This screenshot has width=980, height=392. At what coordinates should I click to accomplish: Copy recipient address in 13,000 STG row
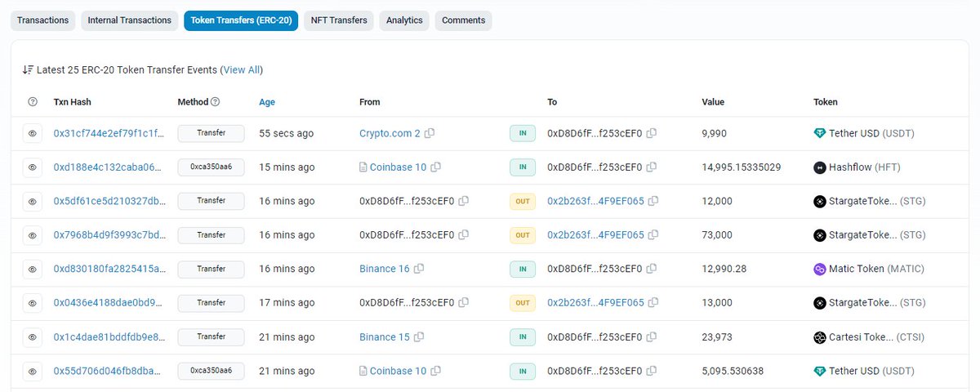[x=653, y=303]
